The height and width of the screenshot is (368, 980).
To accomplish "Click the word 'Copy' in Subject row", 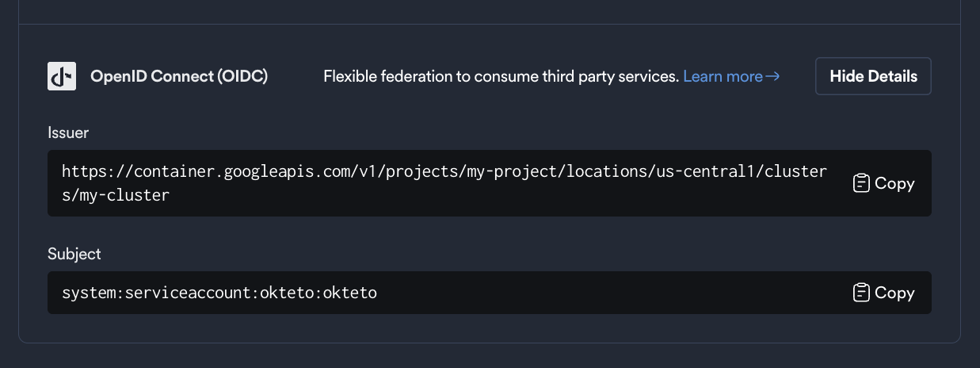I will [x=894, y=293].
